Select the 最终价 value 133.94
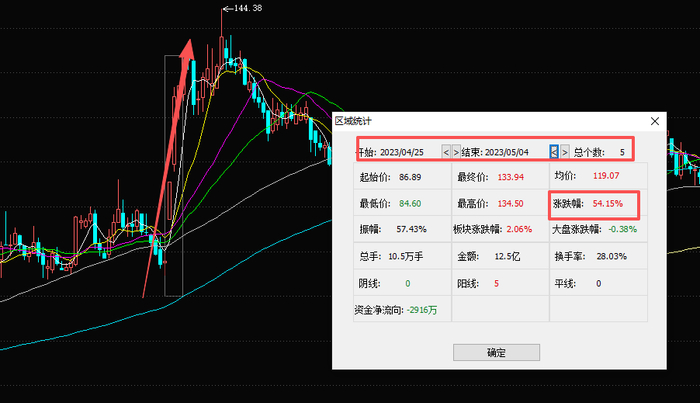The height and width of the screenshot is (403, 700). tap(510, 177)
